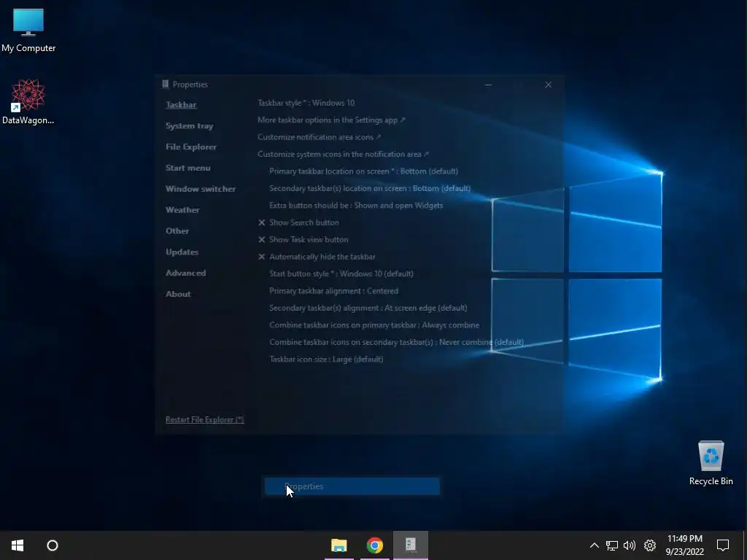The height and width of the screenshot is (560, 747).
Task: Open the Advanced section
Action: click(186, 273)
